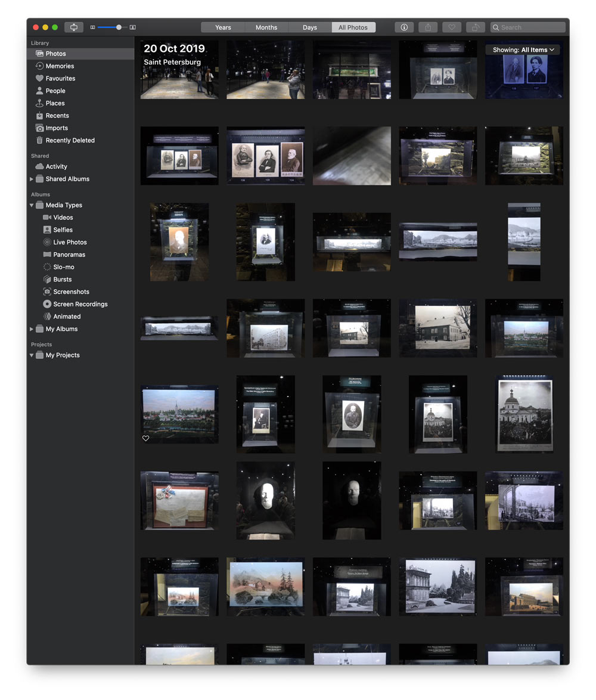Click the aspect ratio toggle button
The image size is (596, 700).
click(74, 27)
